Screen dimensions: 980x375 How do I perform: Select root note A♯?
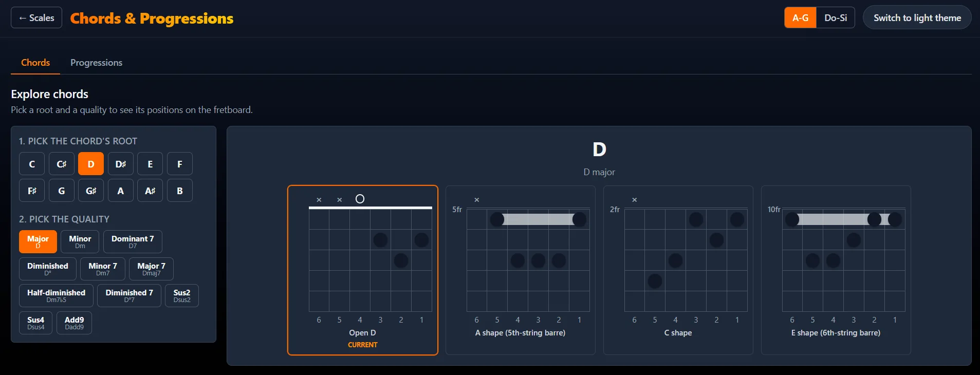pos(150,191)
